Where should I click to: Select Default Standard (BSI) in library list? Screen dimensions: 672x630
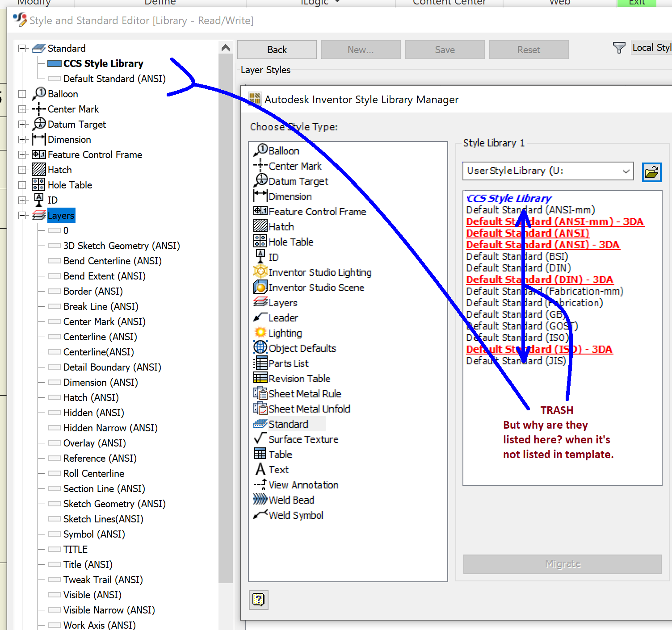(517, 256)
